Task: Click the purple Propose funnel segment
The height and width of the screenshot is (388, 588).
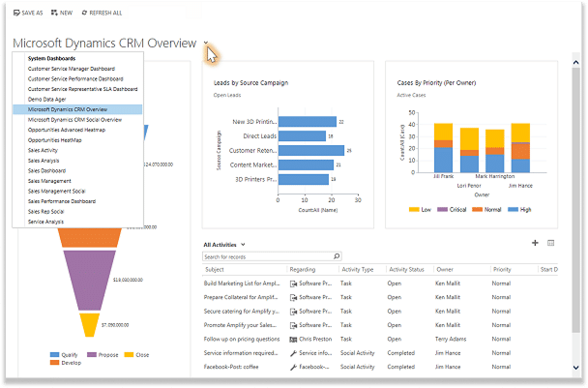Action: (x=89, y=280)
